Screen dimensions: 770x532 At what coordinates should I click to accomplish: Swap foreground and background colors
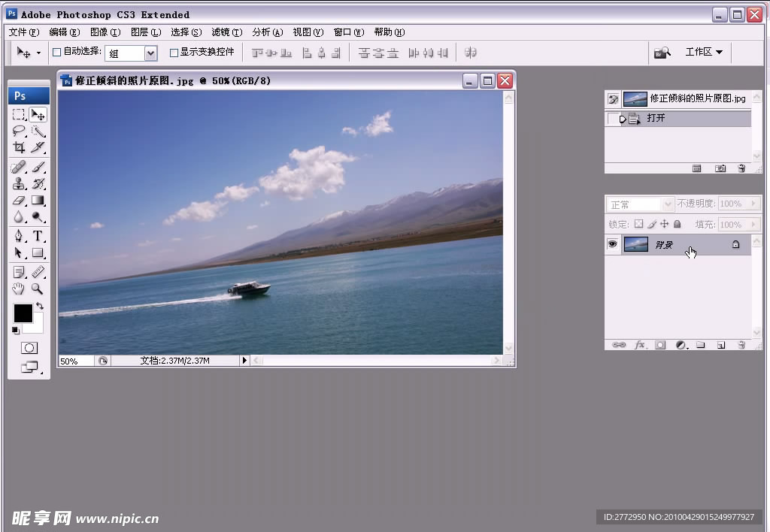coord(40,306)
